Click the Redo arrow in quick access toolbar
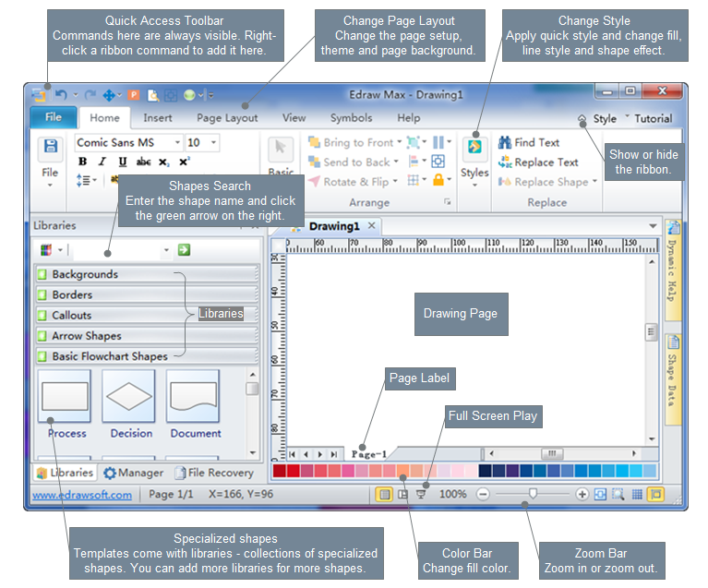Screen dimensions: 708x588 [x=90, y=95]
